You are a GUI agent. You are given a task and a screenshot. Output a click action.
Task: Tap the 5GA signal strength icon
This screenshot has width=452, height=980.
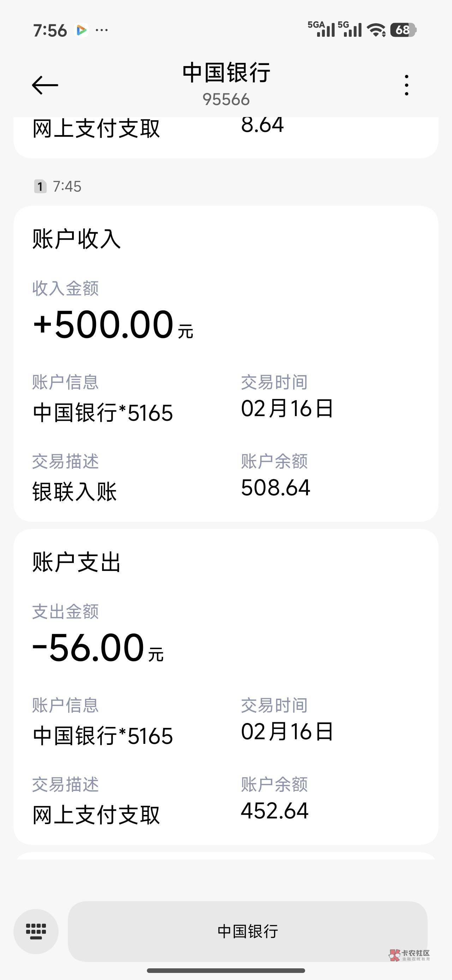pyautogui.click(x=322, y=29)
